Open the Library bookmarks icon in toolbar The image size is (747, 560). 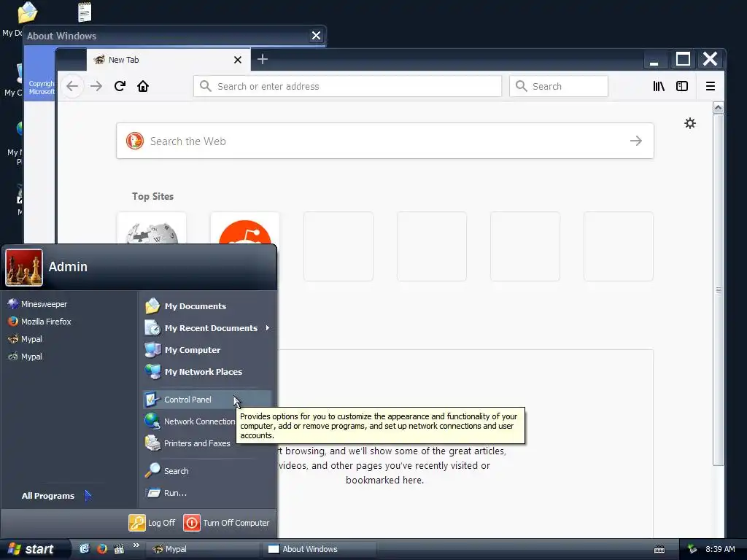click(659, 86)
